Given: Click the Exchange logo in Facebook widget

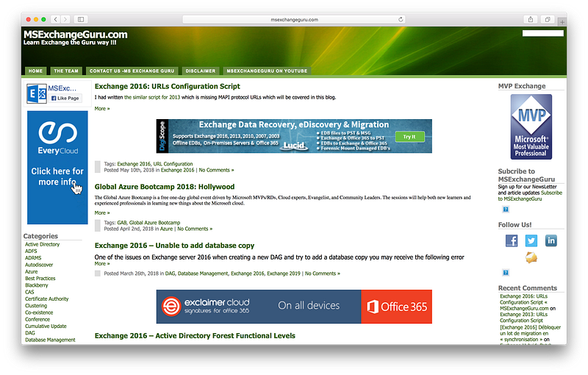Looking at the screenshot, I should tap(36, 93).
